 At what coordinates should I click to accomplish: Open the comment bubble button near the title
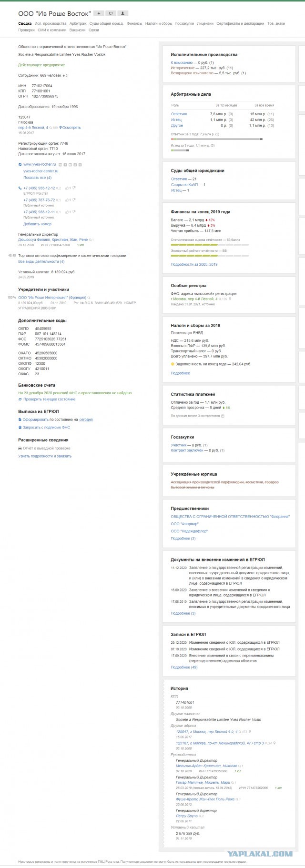click(111, 13)
